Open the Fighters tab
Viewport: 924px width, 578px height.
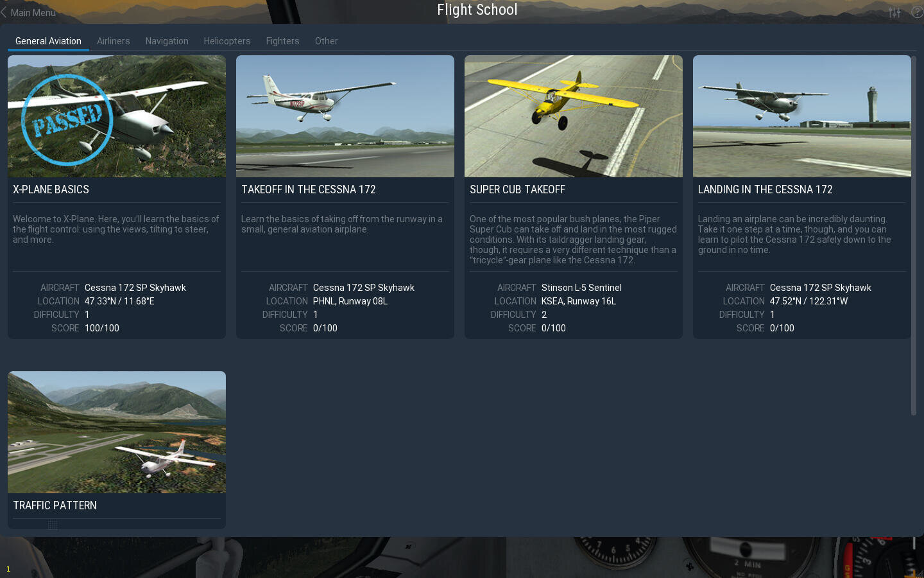282,41
